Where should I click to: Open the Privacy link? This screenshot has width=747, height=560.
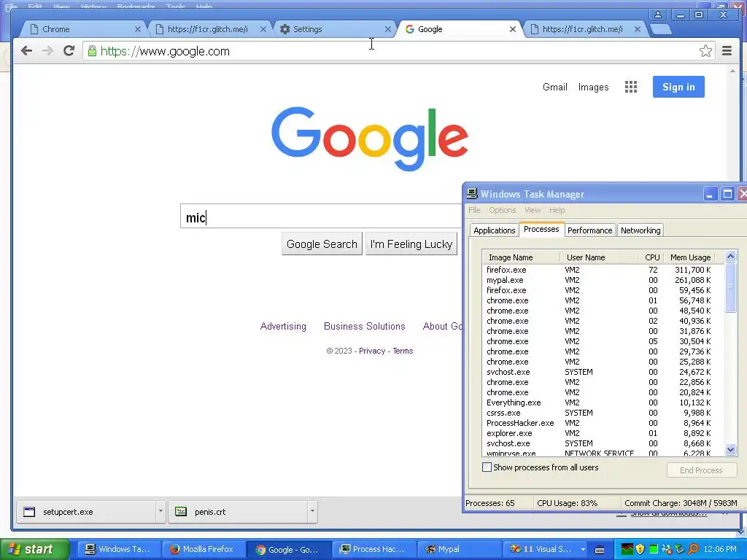(371, 351)
